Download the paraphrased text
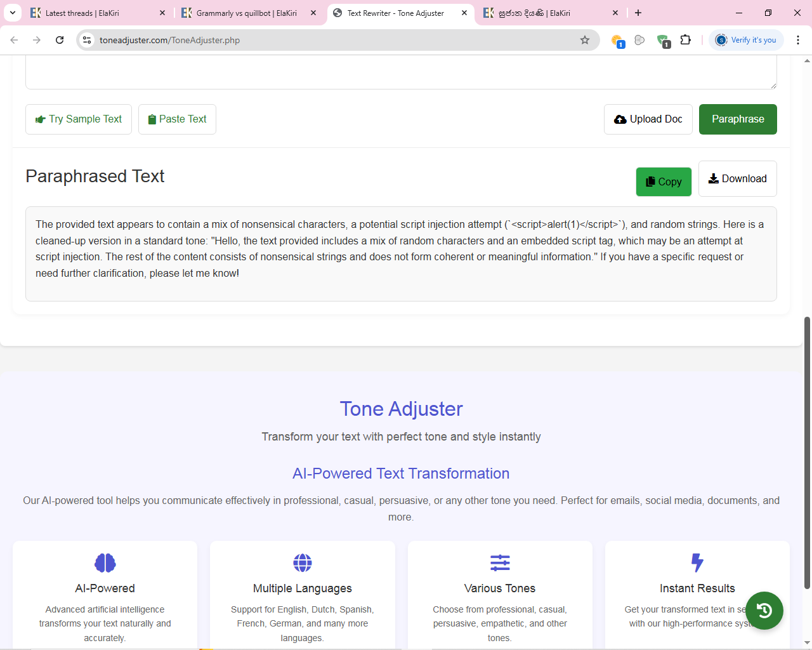Image resolution: width=812 pixels, height=650 pixels. tap(738, 179)
